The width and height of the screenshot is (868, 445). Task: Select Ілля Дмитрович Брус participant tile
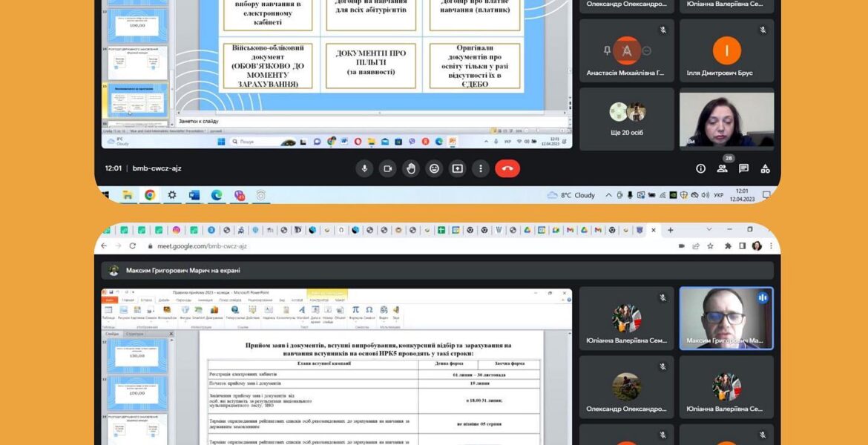click(726, 51)
